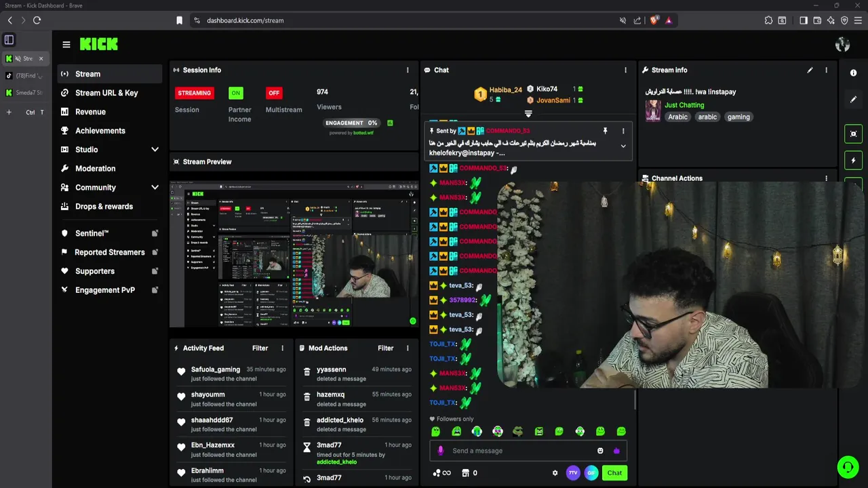Click addicted_khelo in Mod Actions

336,462
